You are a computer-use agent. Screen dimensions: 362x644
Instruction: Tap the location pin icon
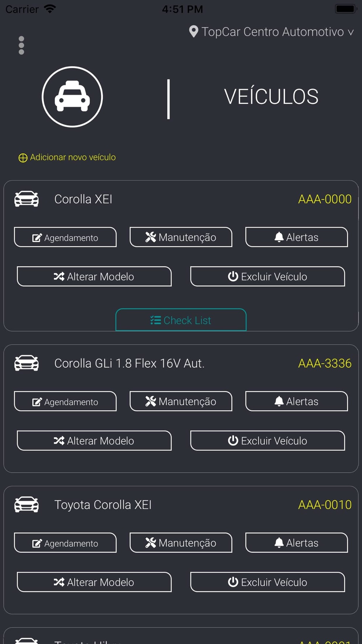(x=194, y=32)
